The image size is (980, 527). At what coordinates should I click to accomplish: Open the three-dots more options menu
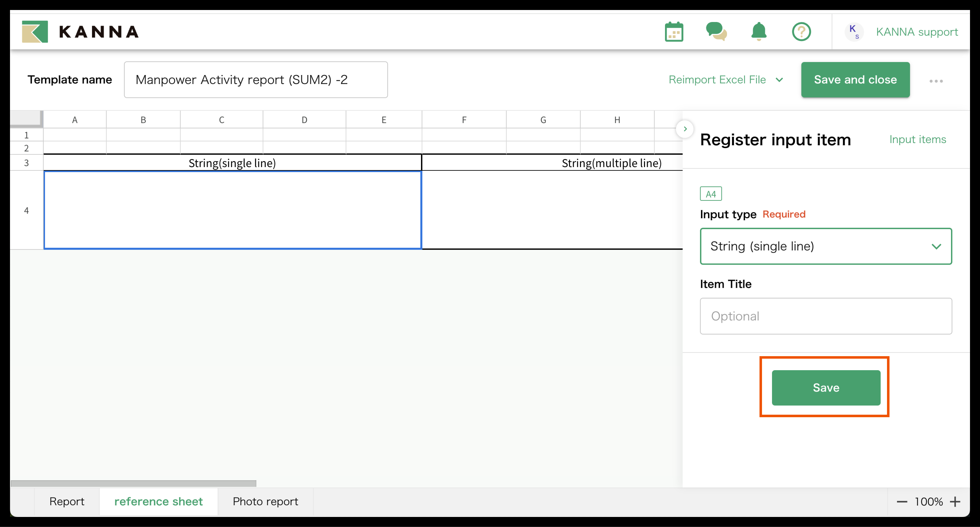coord(936,81)
